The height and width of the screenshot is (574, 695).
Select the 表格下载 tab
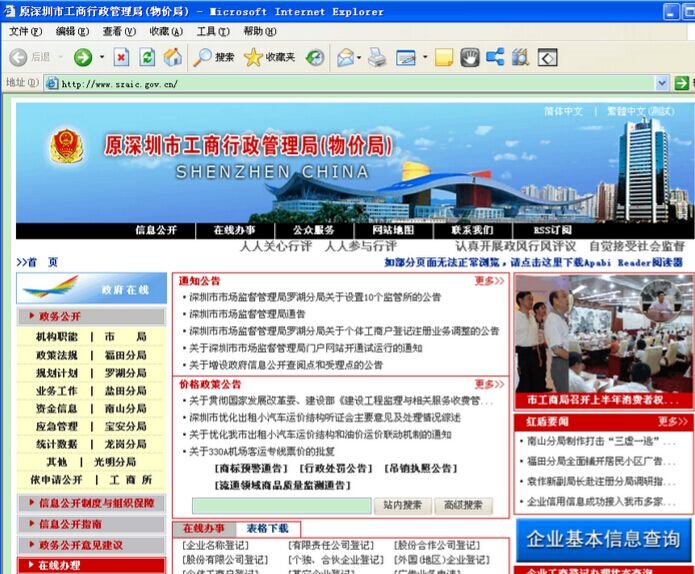point(268,528)
